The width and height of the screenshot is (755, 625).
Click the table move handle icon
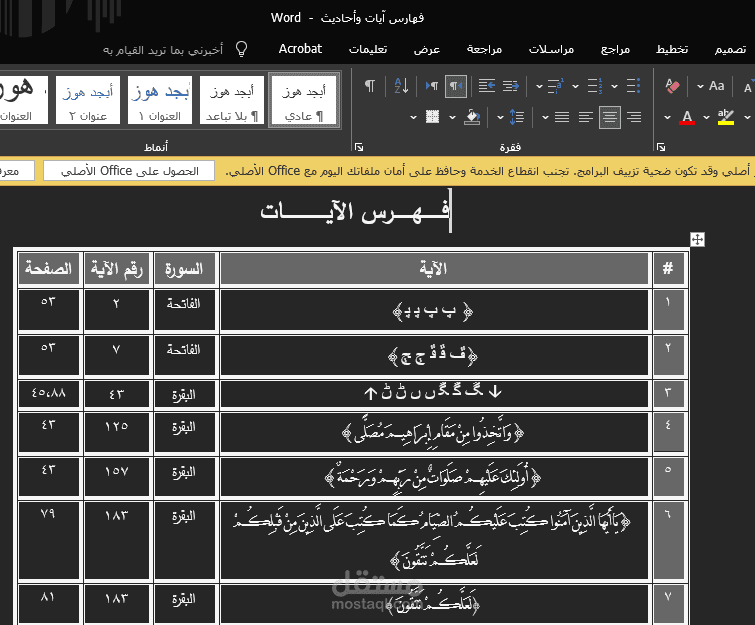pyautogui.click(x=697, y=239)
